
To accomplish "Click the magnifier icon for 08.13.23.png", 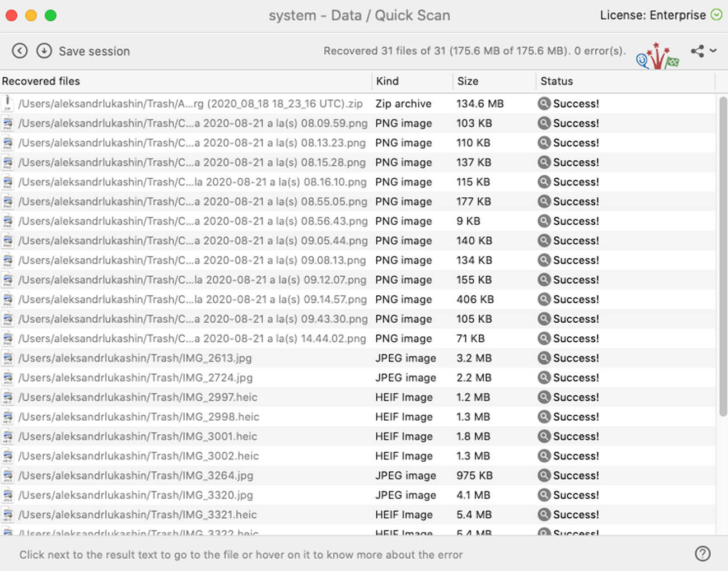I will pos(544,142).
